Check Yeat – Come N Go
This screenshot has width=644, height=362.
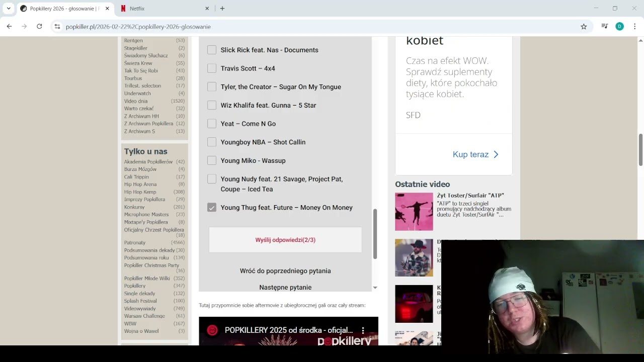point(212,124)
